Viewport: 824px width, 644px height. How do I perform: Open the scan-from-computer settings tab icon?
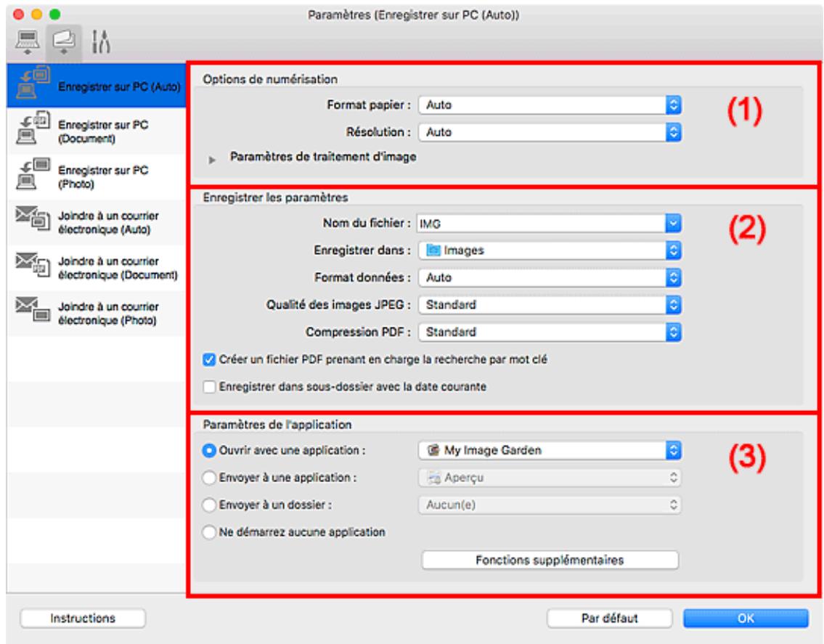[x=28, y=42]
